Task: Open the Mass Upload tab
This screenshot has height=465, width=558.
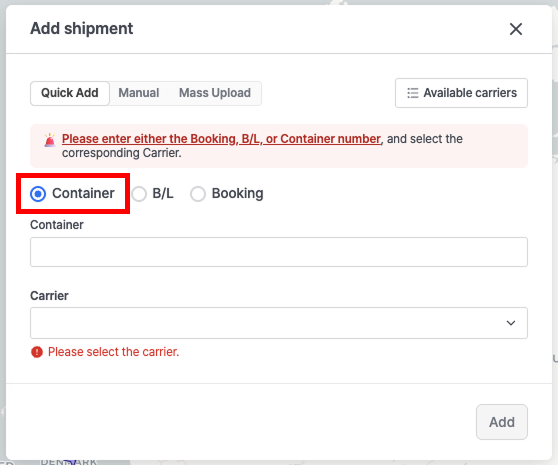Action: click(x=215, y=93)
